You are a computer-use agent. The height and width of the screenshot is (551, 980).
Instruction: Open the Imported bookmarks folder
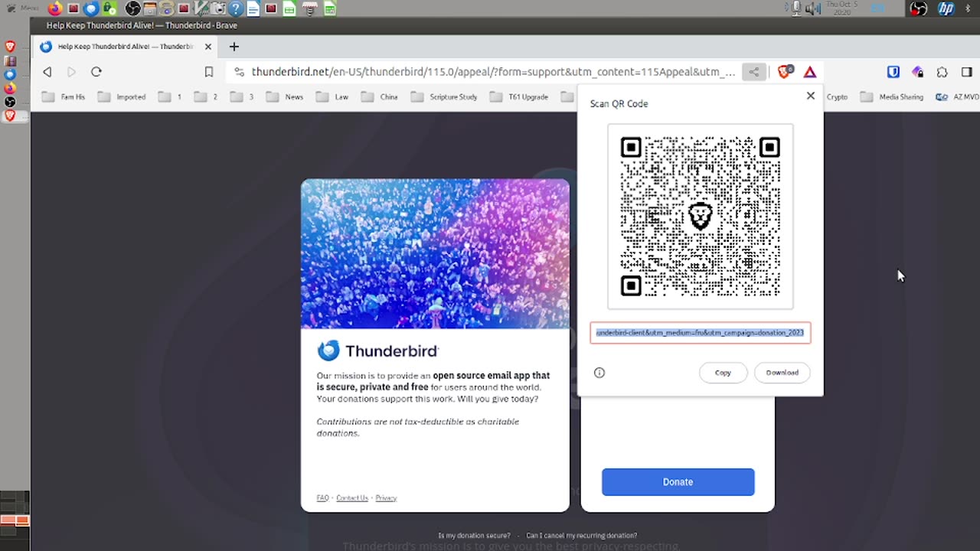click(x=122, y=97)
